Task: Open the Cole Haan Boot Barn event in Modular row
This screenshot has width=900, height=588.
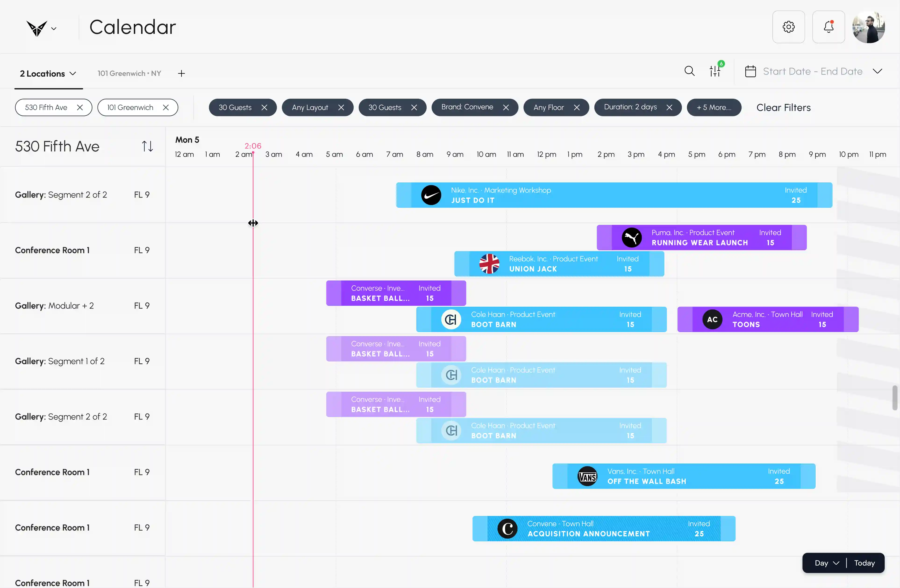Action: pyautogui.click(x=541, y=319)
